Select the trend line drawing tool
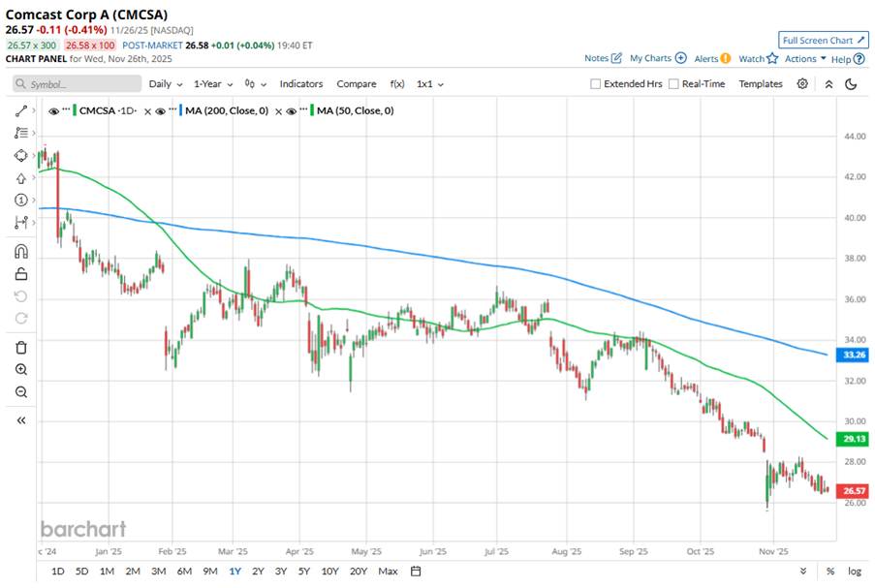875x588 pixels. point(20,111)
